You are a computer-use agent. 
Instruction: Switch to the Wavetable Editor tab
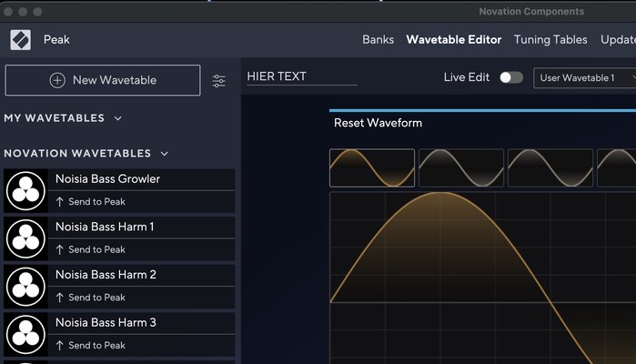[454, 39]
